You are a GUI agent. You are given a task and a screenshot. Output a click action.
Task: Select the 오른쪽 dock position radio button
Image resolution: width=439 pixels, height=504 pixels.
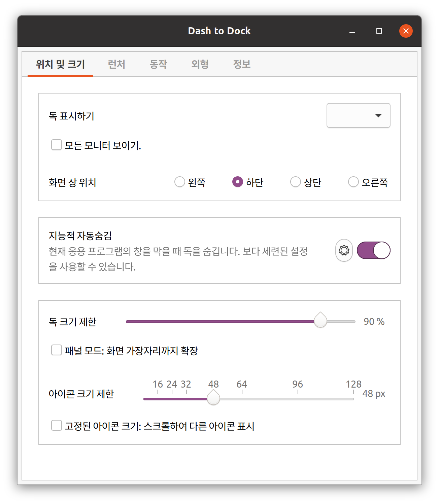353,182
